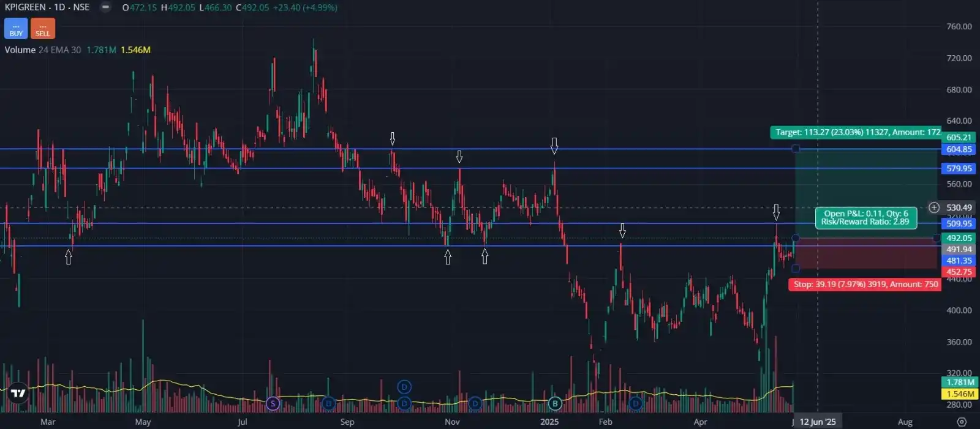Open the green B bonus event marker near 2025

point(555,403)
